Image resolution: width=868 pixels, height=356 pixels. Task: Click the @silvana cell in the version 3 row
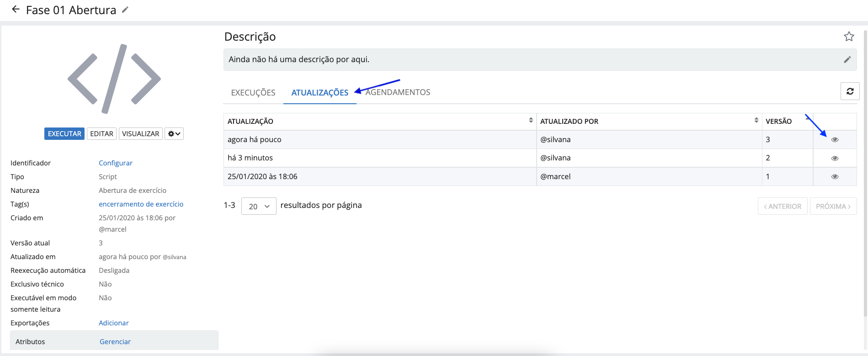click(x=649, y=140)
